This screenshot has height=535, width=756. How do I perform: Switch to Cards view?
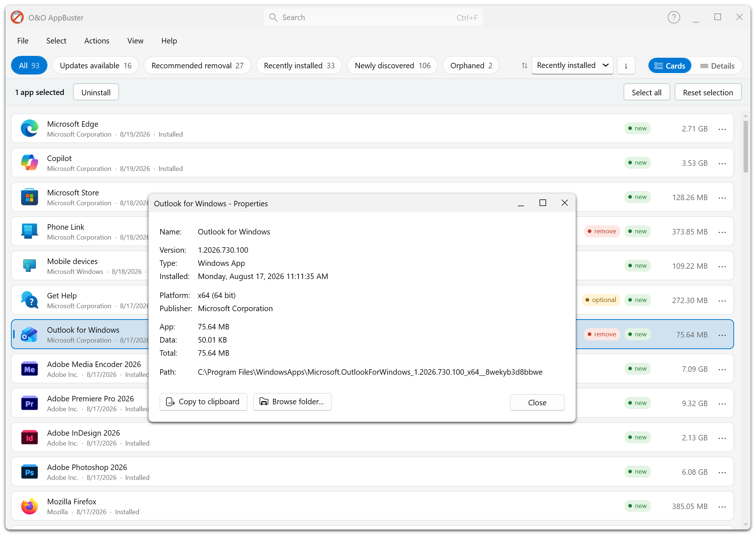[x=669, y=66]
